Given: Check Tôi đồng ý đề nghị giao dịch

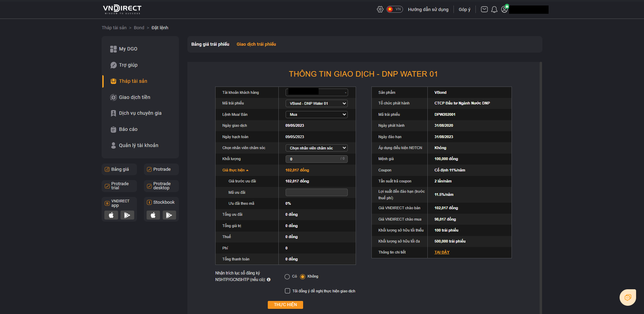Looking at the screenshot, I should [288, 291].
